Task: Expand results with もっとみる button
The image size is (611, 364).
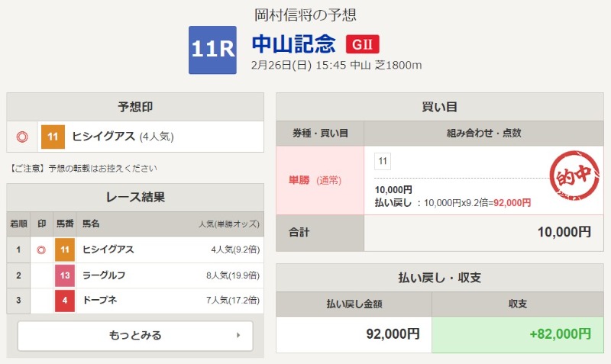Action: [135, 335]
